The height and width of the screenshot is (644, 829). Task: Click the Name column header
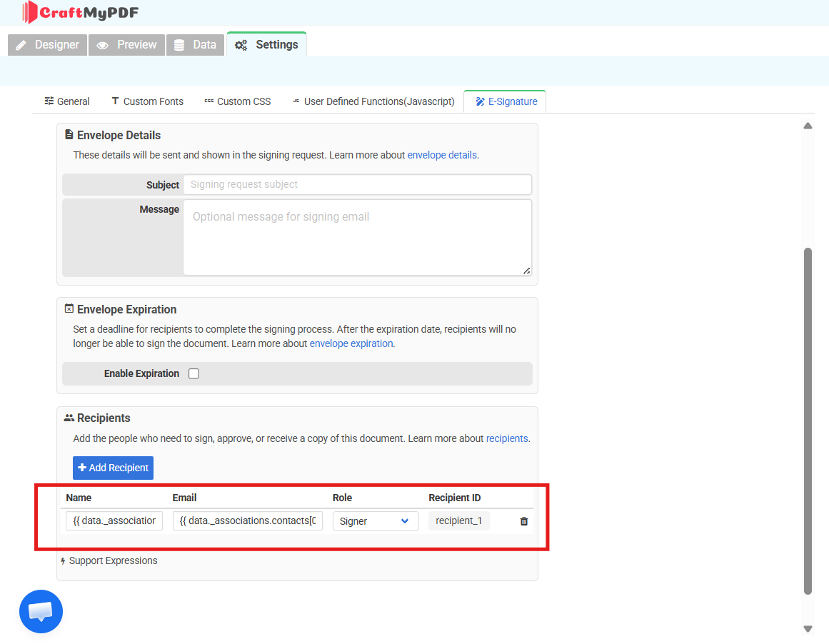[79, 498]
